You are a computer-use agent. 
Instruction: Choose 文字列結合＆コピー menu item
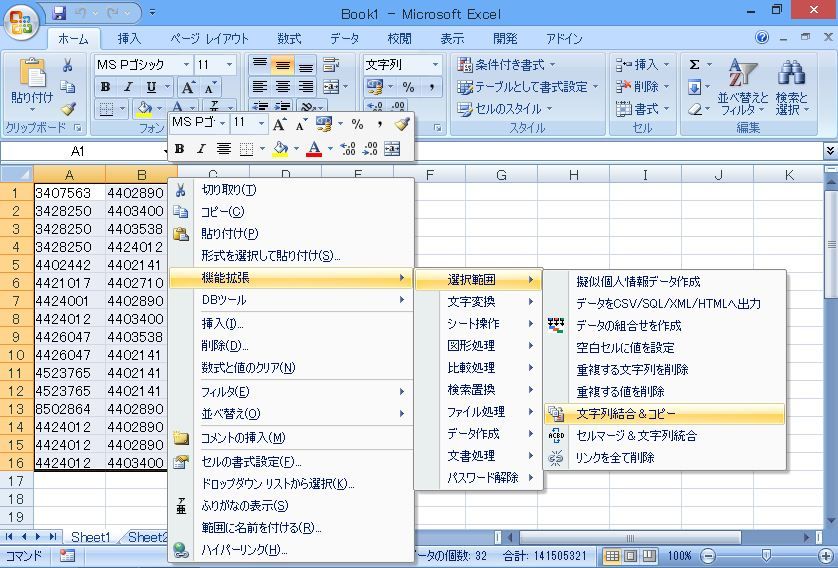point(664,414)
